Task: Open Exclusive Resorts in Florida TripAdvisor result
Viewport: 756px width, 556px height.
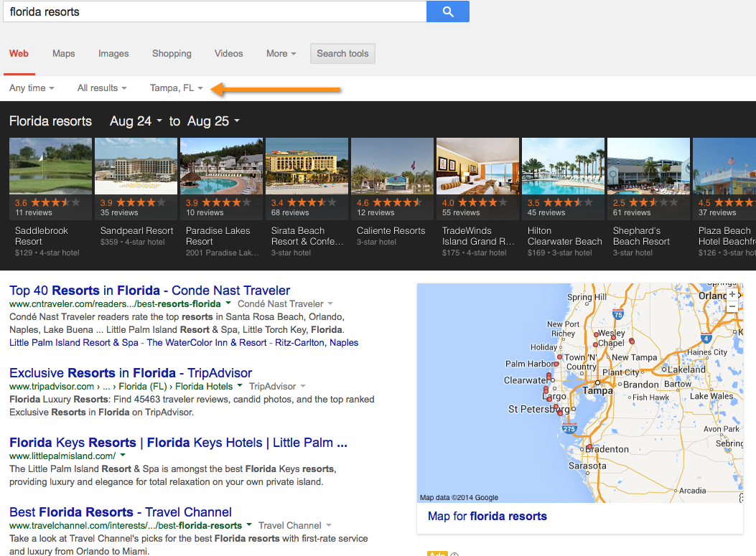Action: [131, 373]
